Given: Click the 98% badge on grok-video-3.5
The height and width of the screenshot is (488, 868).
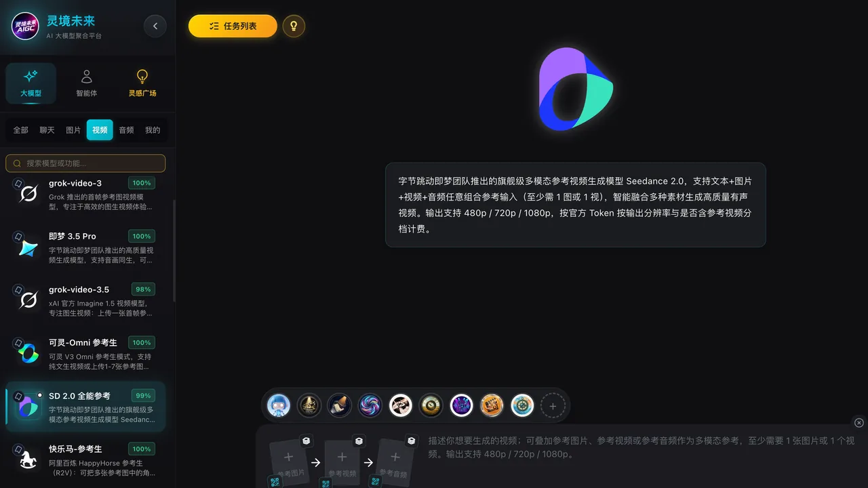Looking at the screenshot, I should [143, 289].
